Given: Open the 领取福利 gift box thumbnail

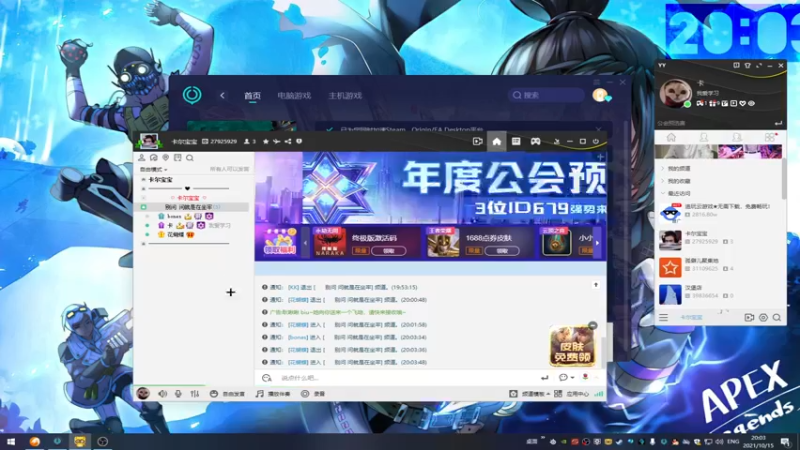Looking at the screenshot, I should pyautogui.click(x=280, y=242).
